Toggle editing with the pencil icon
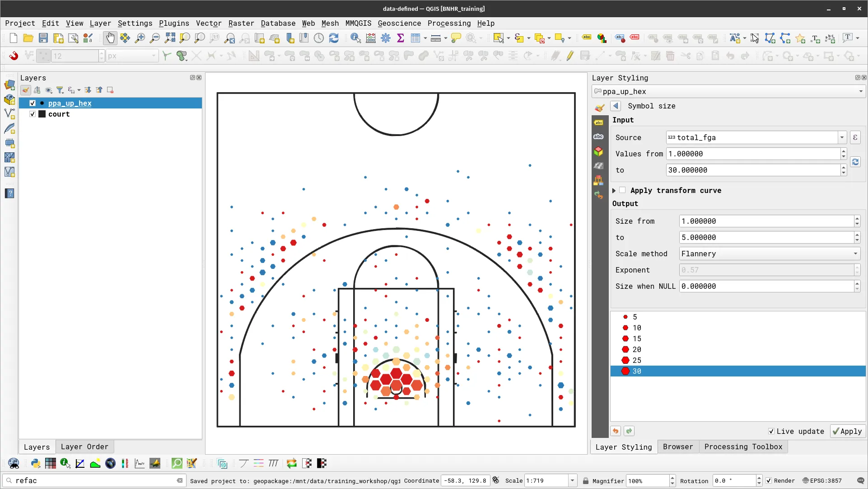The image size is (868, 489). pyautogui.click(x=570, y=56)
